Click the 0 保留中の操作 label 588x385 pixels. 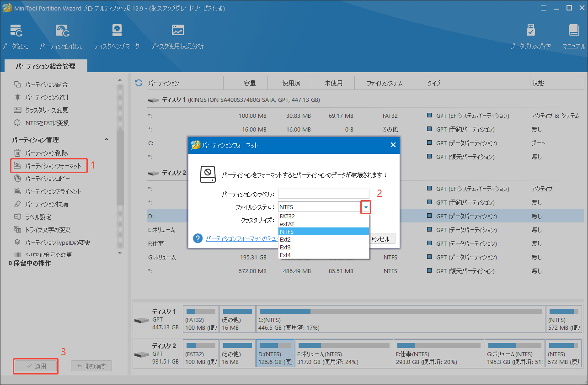click(30, 264)
